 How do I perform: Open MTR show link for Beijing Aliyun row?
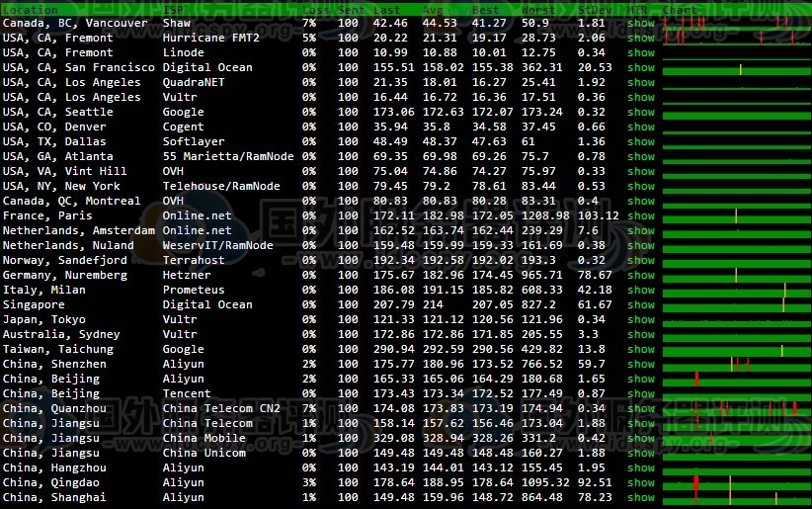coord(640,379)
